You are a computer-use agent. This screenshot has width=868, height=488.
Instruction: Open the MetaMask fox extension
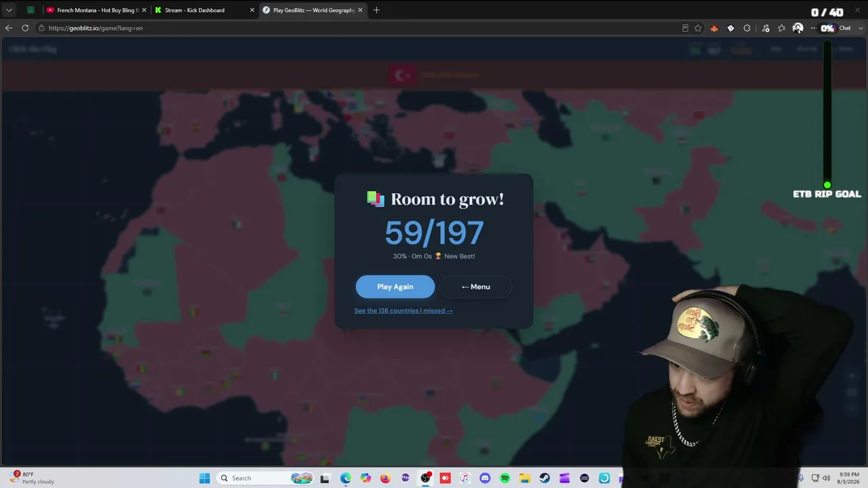click(714, 28)
